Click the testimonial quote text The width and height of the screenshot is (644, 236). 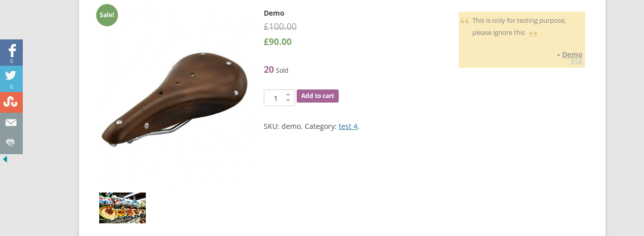click(519, 26)
